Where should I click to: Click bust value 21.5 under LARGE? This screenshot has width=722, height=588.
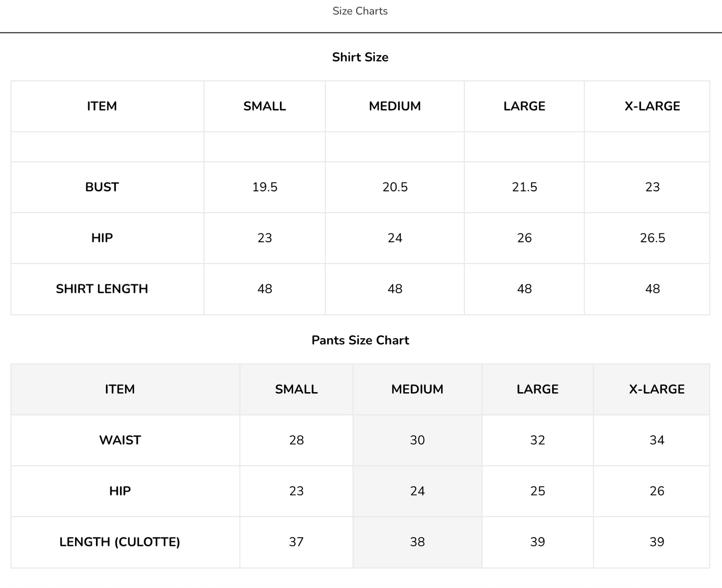[x=525, y=187]
